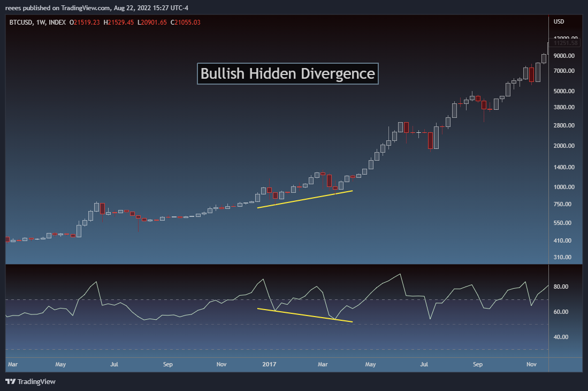Click the 410.00 price axis label

click(562, 240)
